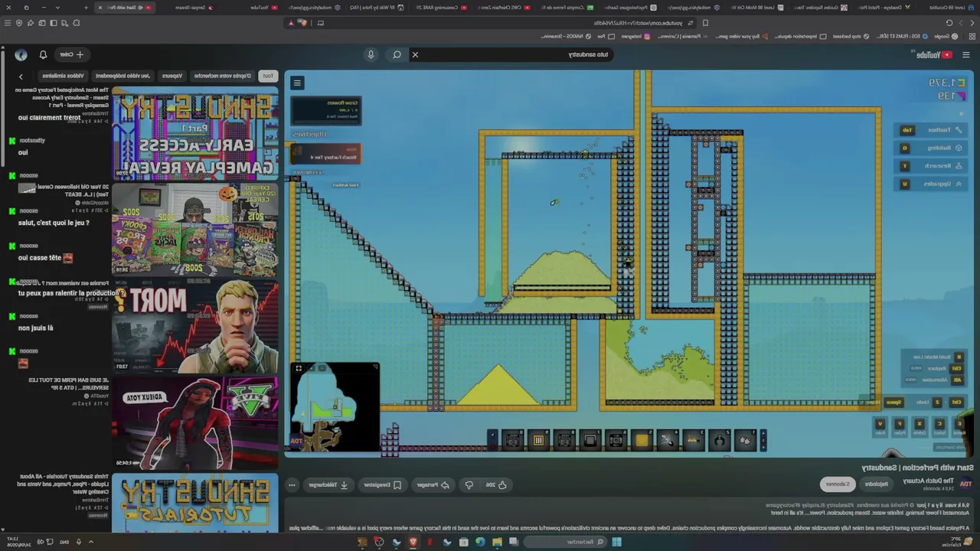This screenshot has height=551, width=980.
Task: Click the in-game Building button
Action: pos(931,148)
